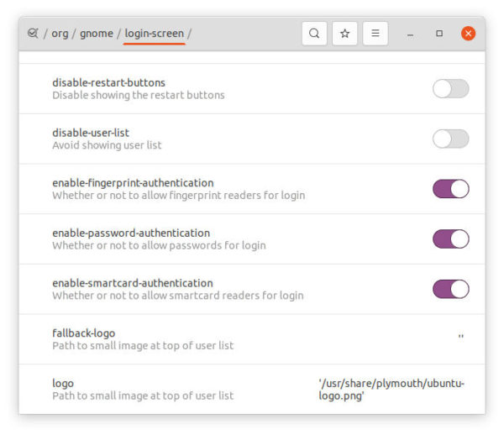
Task: Click the ubuntu-logo.png path value
Action: coord(391,390)
